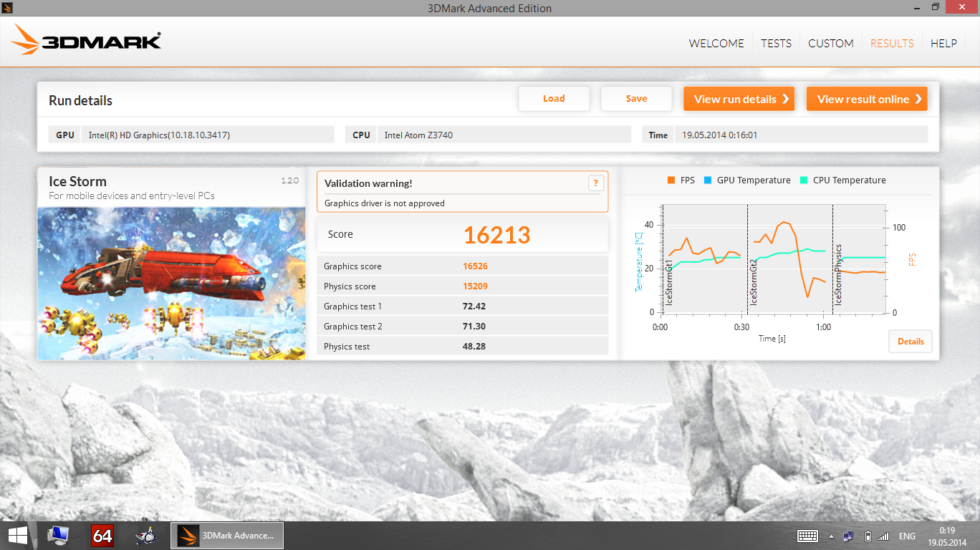Click the 'FPS' legend label
980x550 pixels.
pyautogui.click(x=687, y=180)
